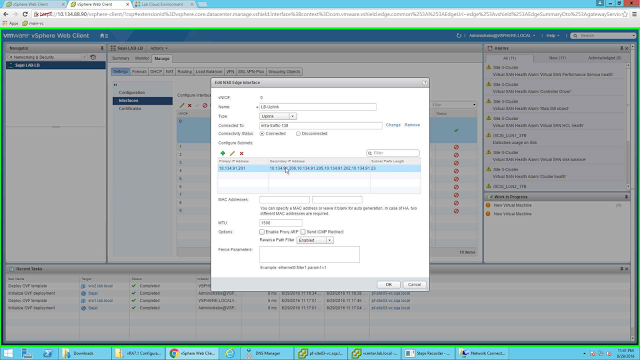The image size is (640, 360).
Task: Pin the Recent Tasks panel
Action: point(621,269)
